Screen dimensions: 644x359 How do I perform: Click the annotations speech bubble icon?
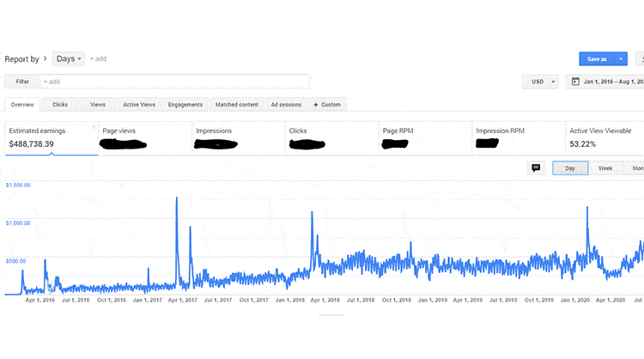coord(536,168)
